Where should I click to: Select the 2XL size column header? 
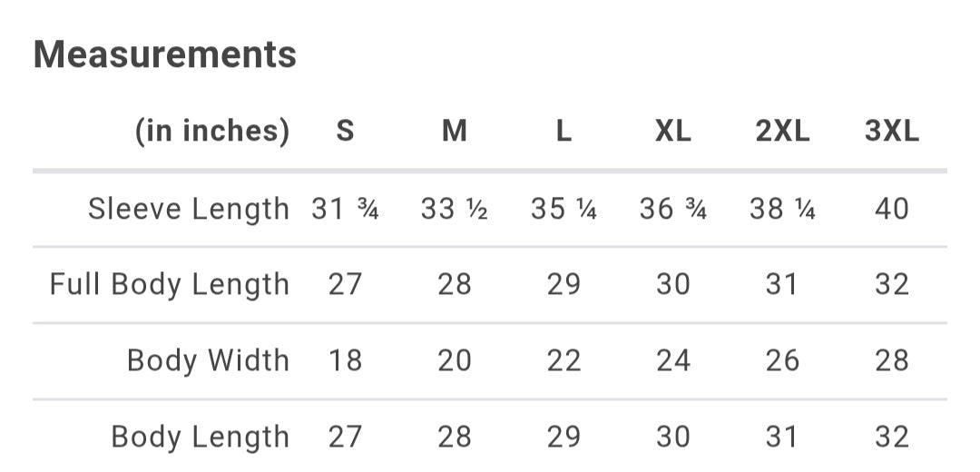click(x=782, y=132)
